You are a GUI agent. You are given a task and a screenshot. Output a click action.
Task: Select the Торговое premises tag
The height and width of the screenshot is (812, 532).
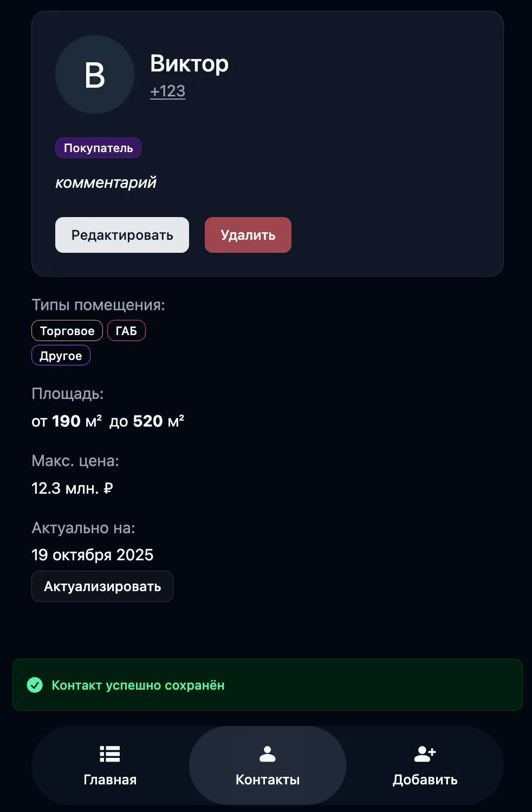(x=67, y=331)
